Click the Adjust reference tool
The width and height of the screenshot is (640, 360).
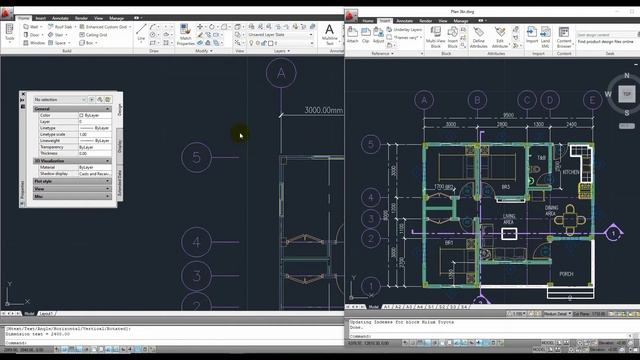(x=378, y=35)
